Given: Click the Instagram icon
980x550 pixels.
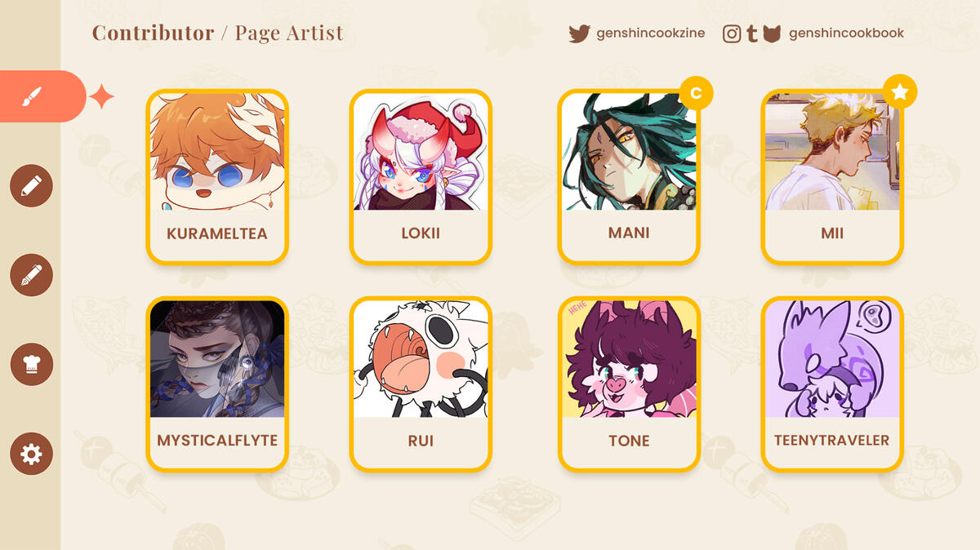Looking at the screenshot, I should tap(733, 33).
